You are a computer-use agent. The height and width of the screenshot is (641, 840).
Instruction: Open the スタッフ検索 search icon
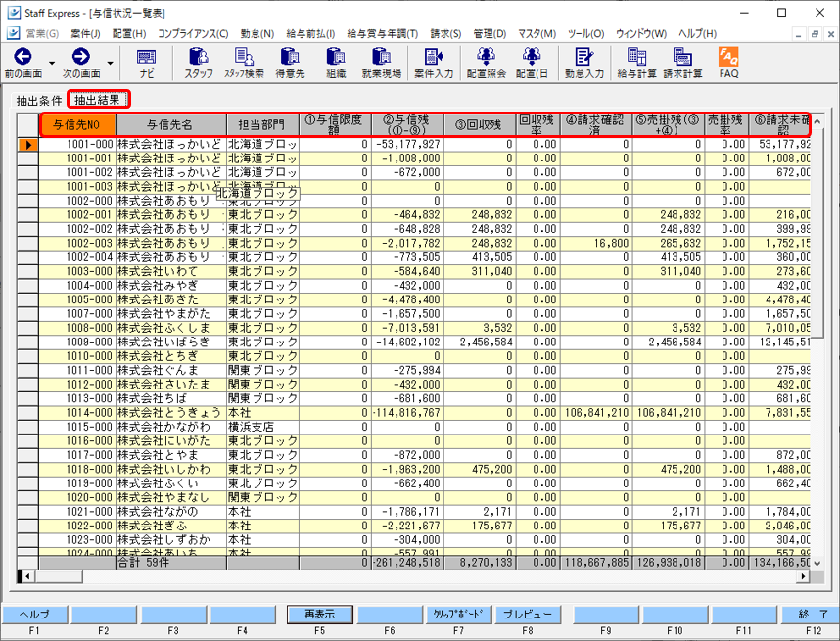(245, 56)
